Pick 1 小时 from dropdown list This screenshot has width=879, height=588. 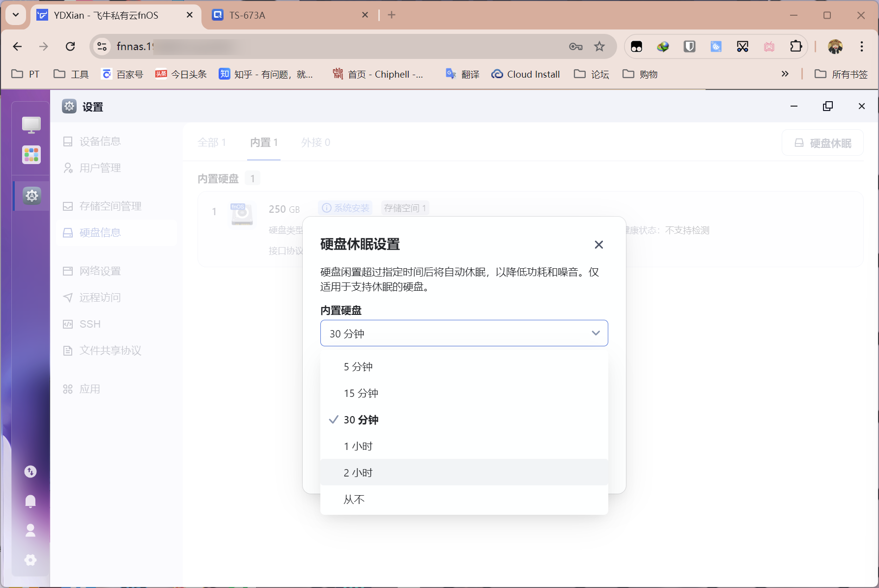464,446
